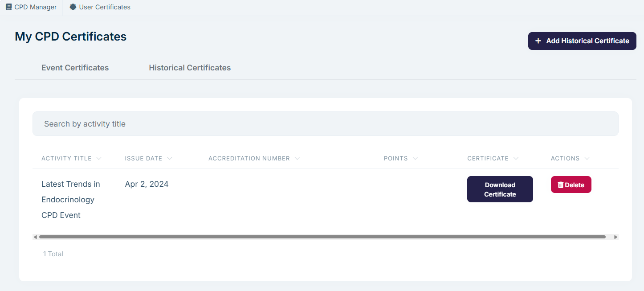Viewport: 644px width, 291px height.
Task: Click the Apr 2, 2024 issue date
Action: click(x=147, y=184)
